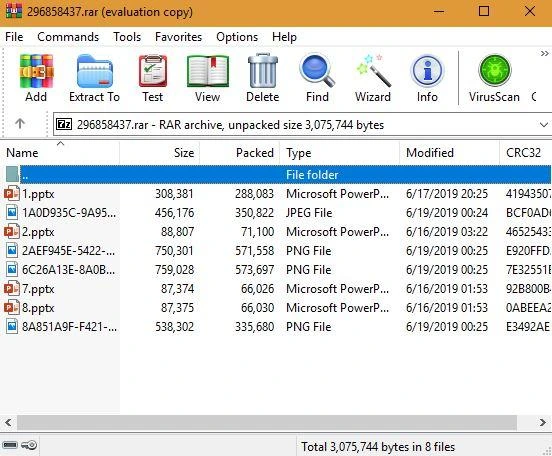Run Test archive tool
Viewport: 552px width, 456px height.
point(153,71)
